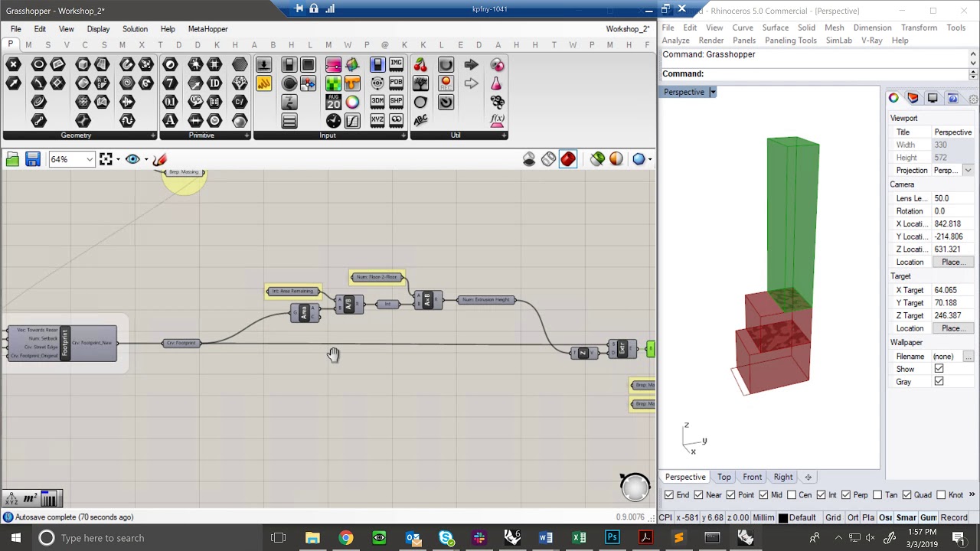Select the Guid 'ID' parameter in Primitive

pyautogui.click(x=214, y=83)
